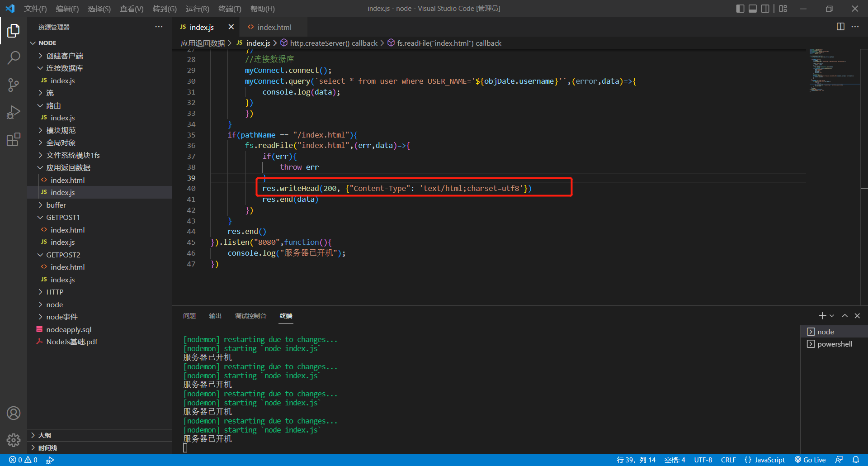Collapse the NODE root folder

click(99, 43)
